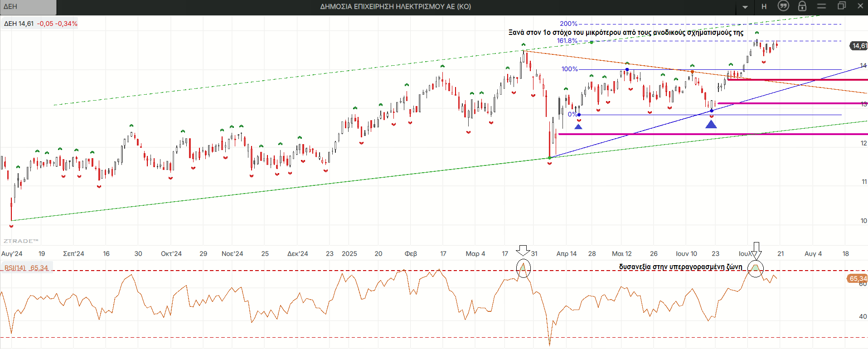The image size is (868, 349).
Task: Click the 10 price axis label
Action: tap(863, 221)
